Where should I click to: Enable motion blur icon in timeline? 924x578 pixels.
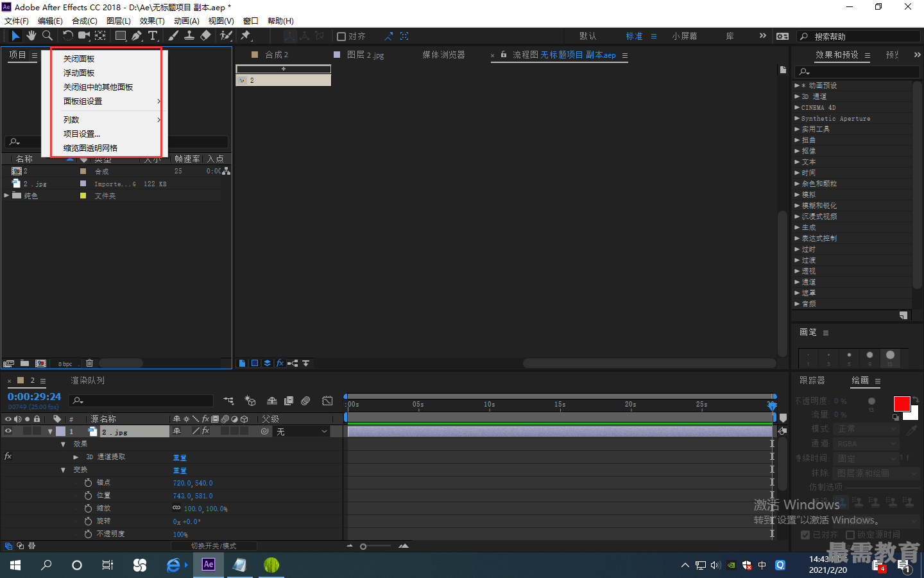(x=306, y=401)
